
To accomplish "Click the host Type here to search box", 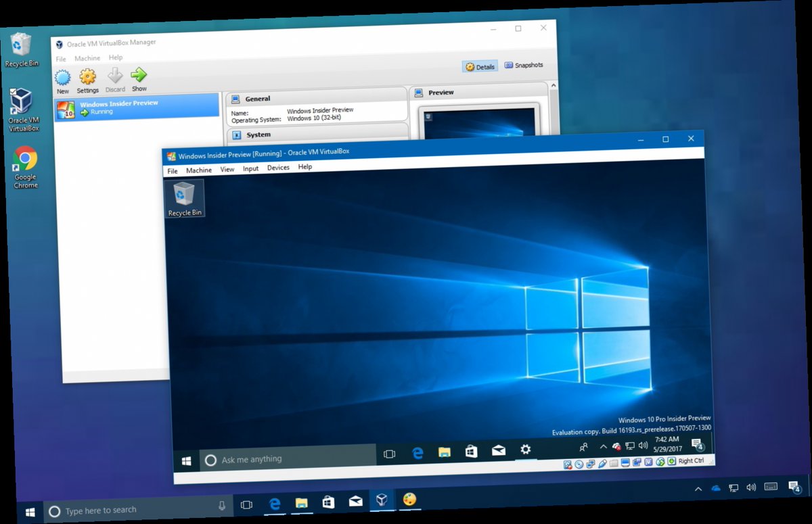I will pyautogui.click(x=139, y=508).
